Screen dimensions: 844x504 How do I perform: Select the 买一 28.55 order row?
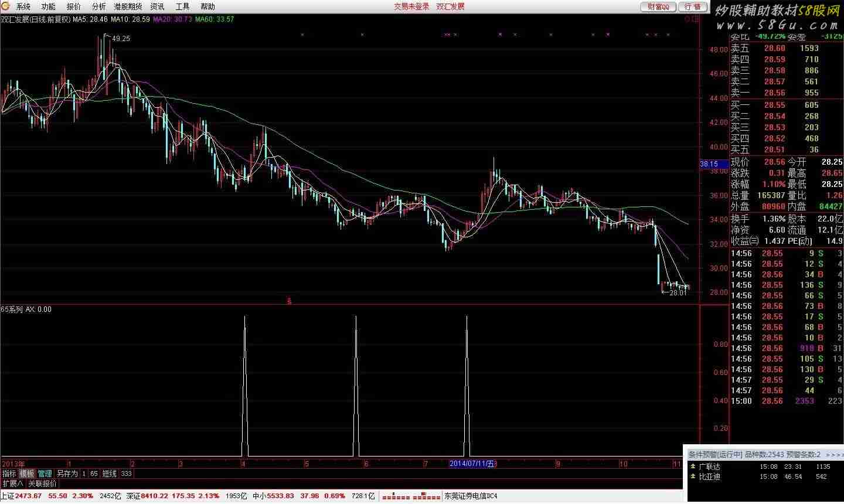point(787,105)
